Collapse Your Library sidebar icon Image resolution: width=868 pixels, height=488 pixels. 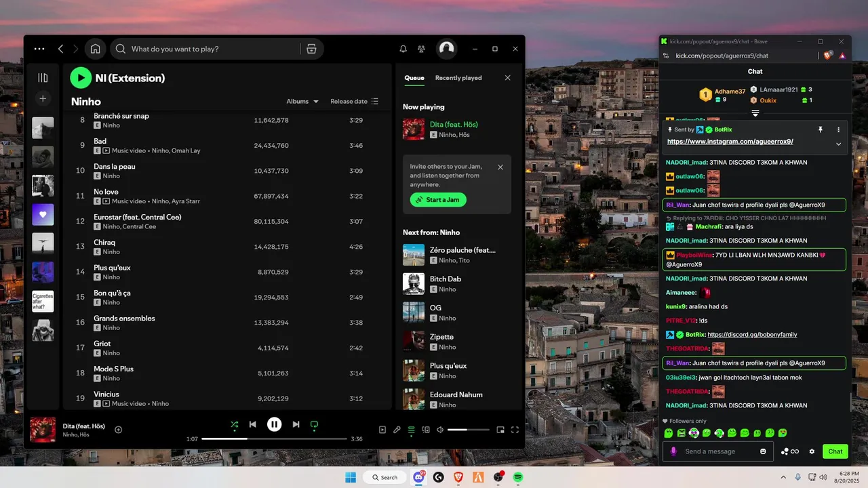[43, 78]
